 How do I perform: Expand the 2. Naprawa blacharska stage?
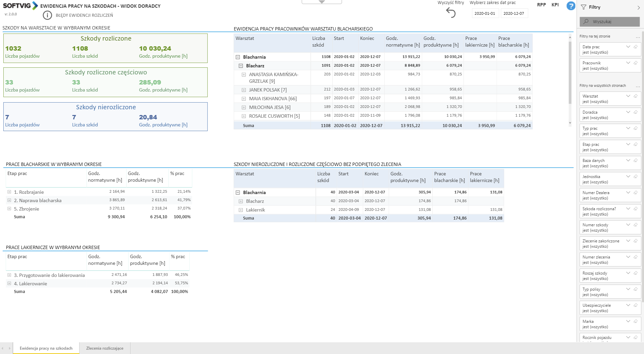tap(9, 200)
